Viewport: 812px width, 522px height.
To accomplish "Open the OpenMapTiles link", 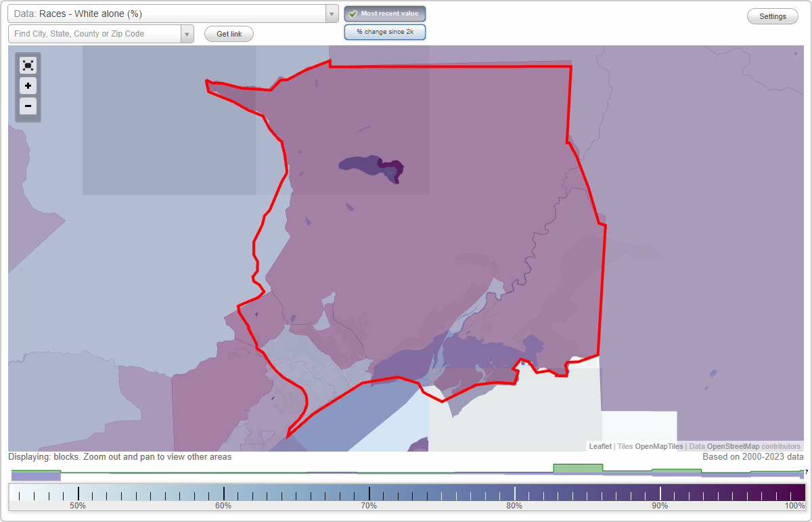I will point(658,446).
